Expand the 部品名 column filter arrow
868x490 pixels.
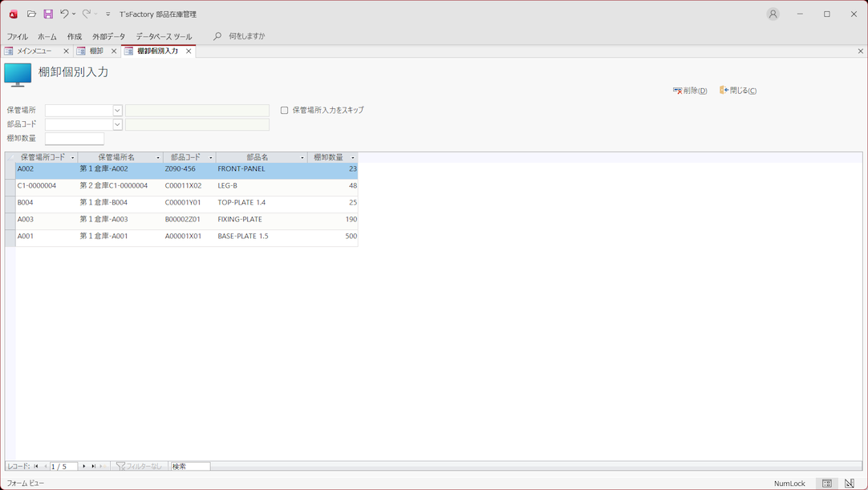(x=302, y=158)
